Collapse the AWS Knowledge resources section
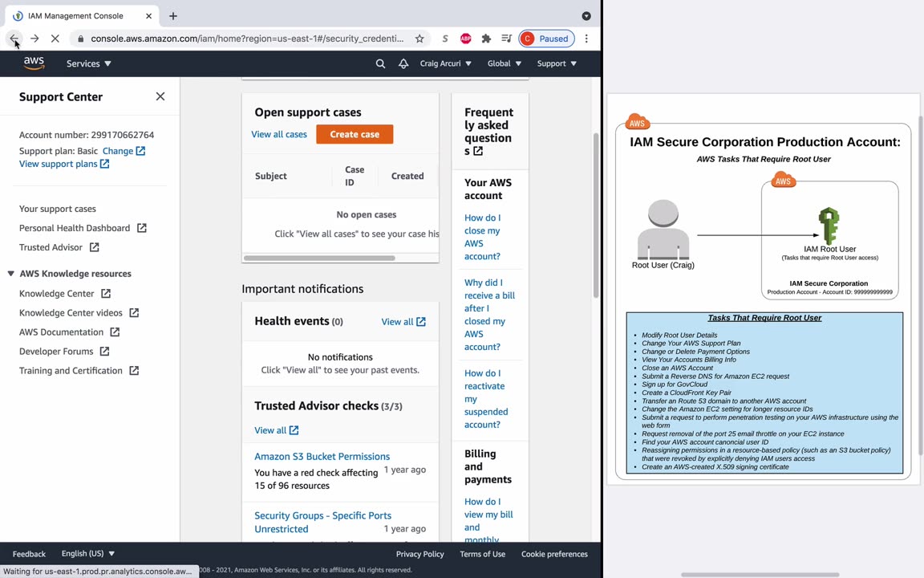Viewport: 924px width, 578px height. click(10, 274)
